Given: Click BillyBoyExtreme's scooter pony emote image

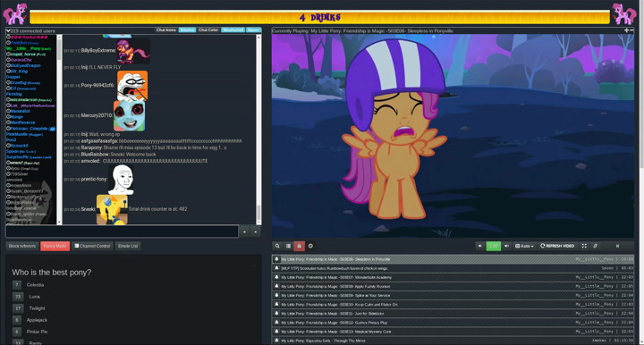Looking at the screenshot, I should [x=133, y=50].
